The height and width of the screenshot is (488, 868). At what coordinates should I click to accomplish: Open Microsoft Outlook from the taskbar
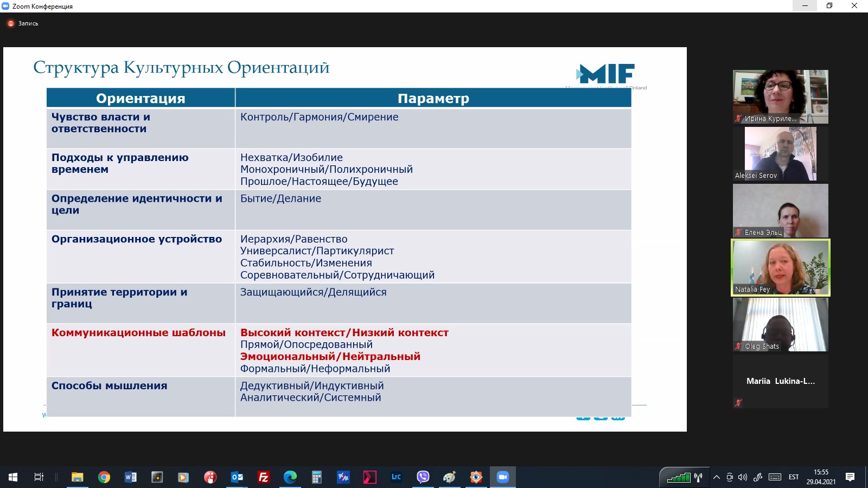237,477
